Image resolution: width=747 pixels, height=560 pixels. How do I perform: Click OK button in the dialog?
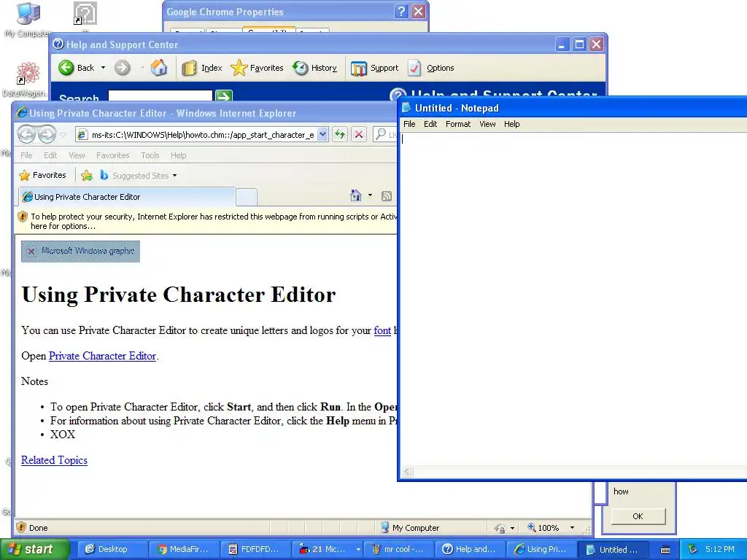coord(638,516)
